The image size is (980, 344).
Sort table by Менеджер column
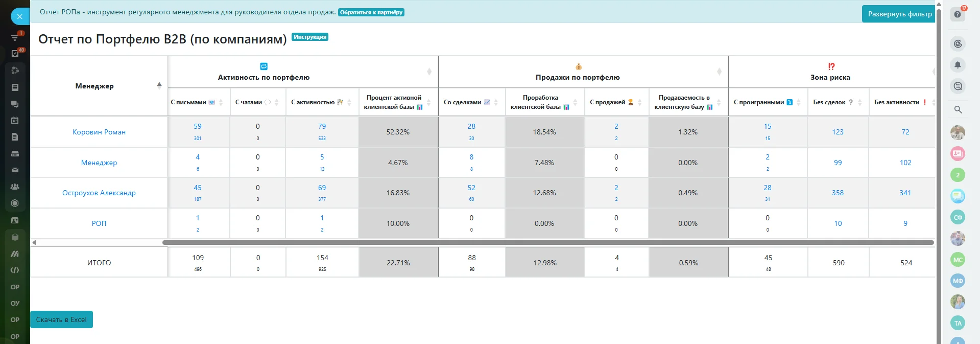coord(159,86)
